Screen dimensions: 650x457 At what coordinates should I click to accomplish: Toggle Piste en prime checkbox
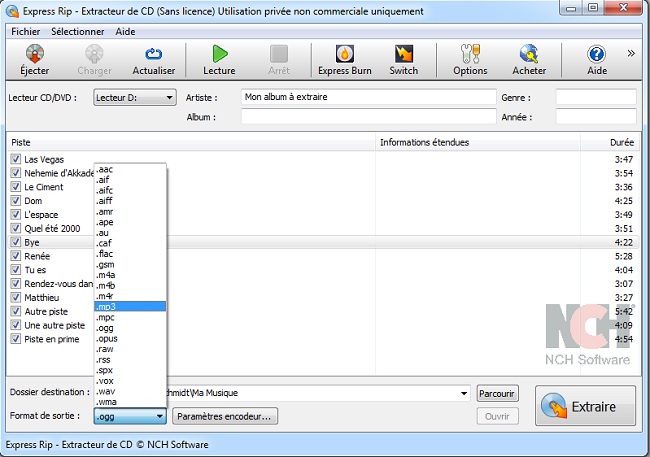click(x=16, y=339)
